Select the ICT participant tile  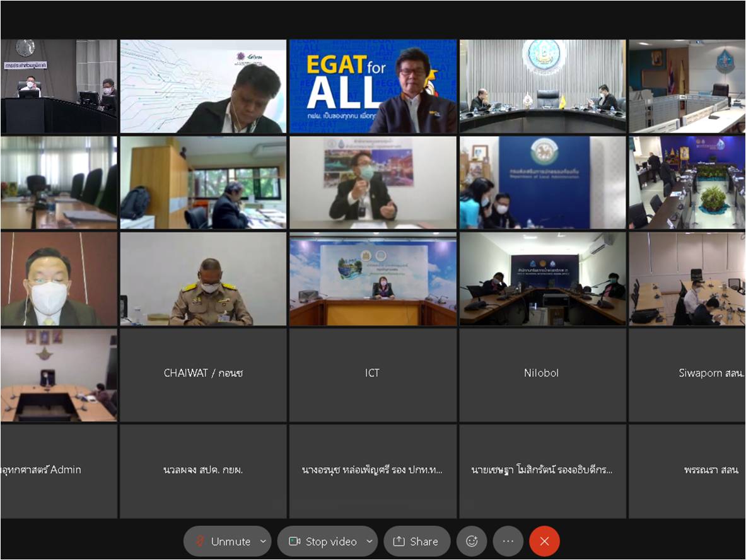[x=373, y=374]
